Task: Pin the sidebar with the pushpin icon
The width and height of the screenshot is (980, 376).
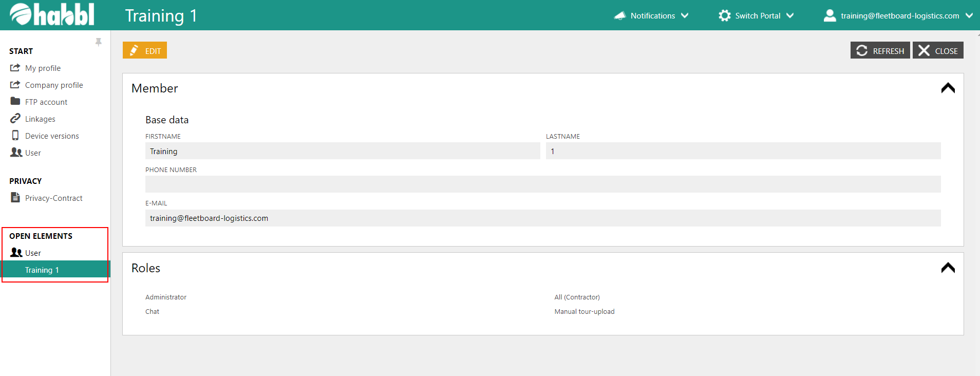Action: pyautogui.click(x=98, y=42)
